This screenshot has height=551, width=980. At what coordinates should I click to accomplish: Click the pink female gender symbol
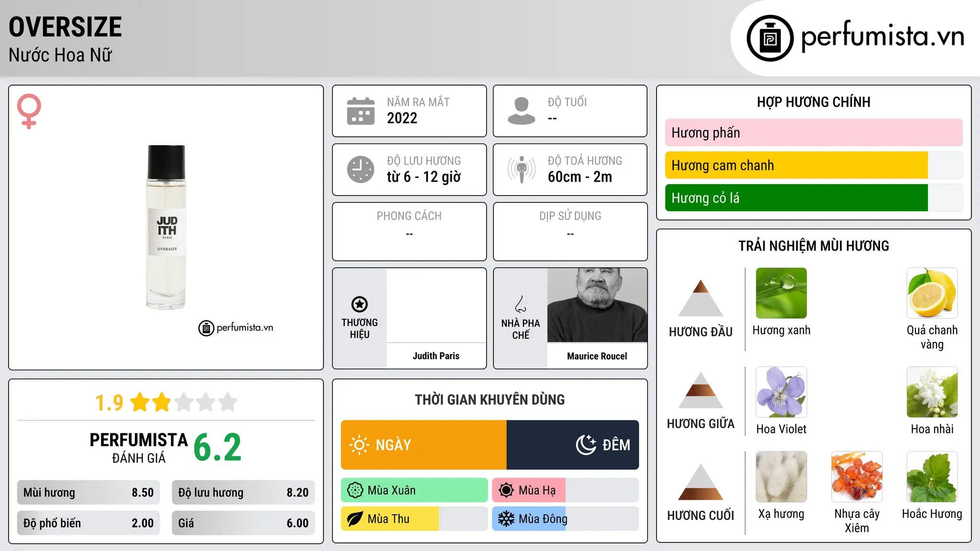coord(29,111)
